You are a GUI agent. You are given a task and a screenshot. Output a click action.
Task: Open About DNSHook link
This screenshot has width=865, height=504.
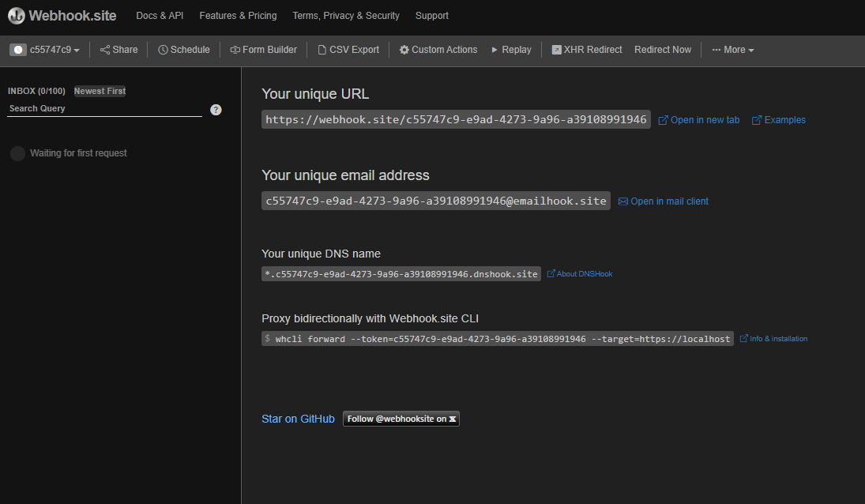click(580, 273)
